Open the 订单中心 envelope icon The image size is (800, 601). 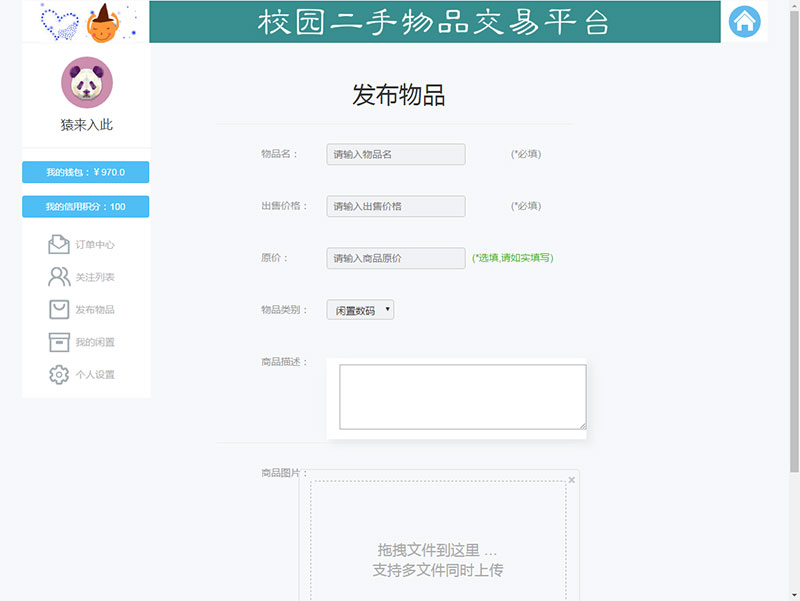coord(61,243)
